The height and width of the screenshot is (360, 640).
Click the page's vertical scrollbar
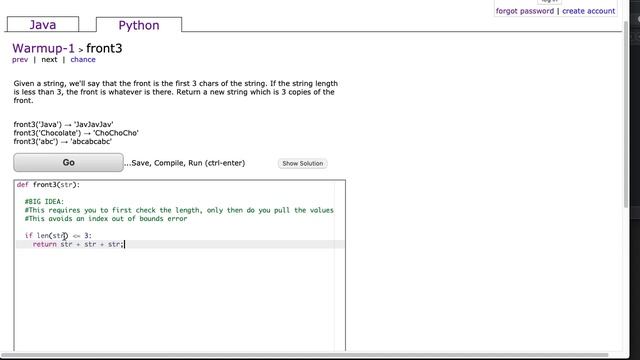point(626,114)
